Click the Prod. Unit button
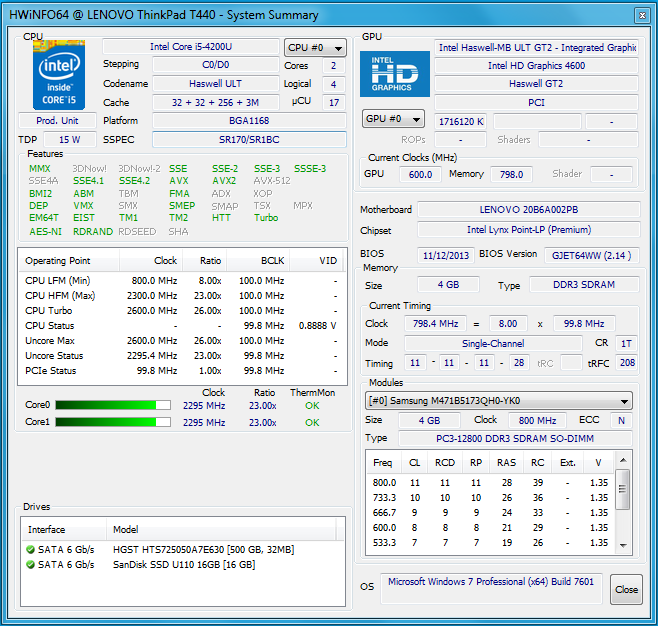 click(57, 121)
